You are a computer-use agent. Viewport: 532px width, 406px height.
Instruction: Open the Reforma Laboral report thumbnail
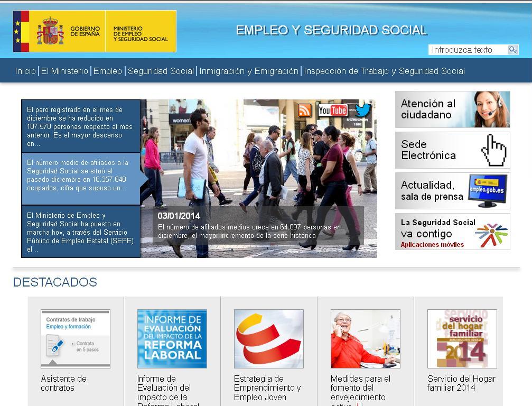click(172, 339)
